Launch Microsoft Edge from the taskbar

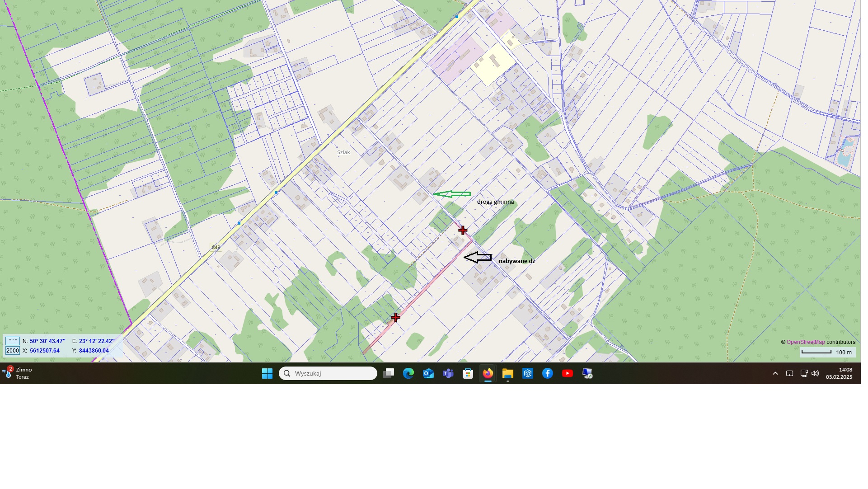click(x=408, y=374)
